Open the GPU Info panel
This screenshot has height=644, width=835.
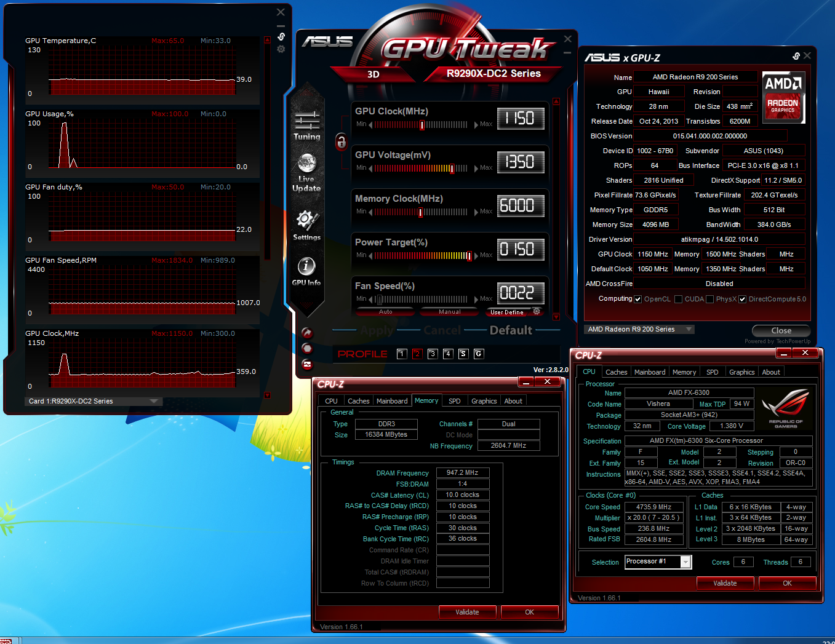(x=306, y=271)
